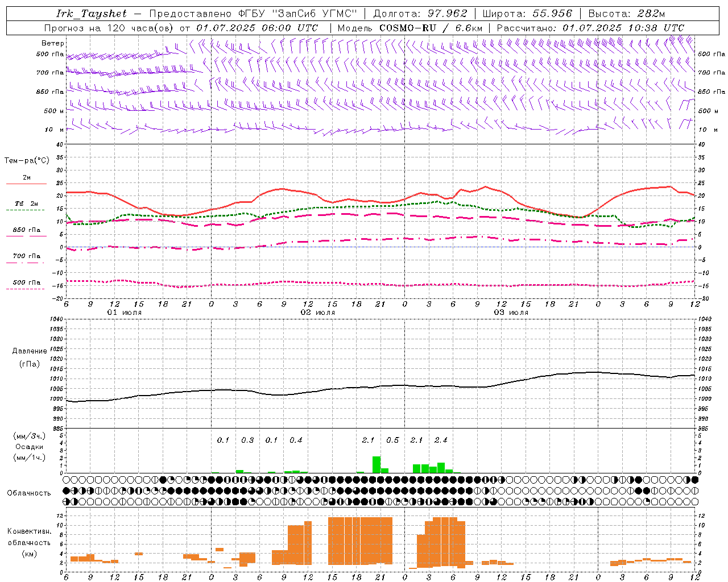Click the 03 июля date label

coord(511,313)
